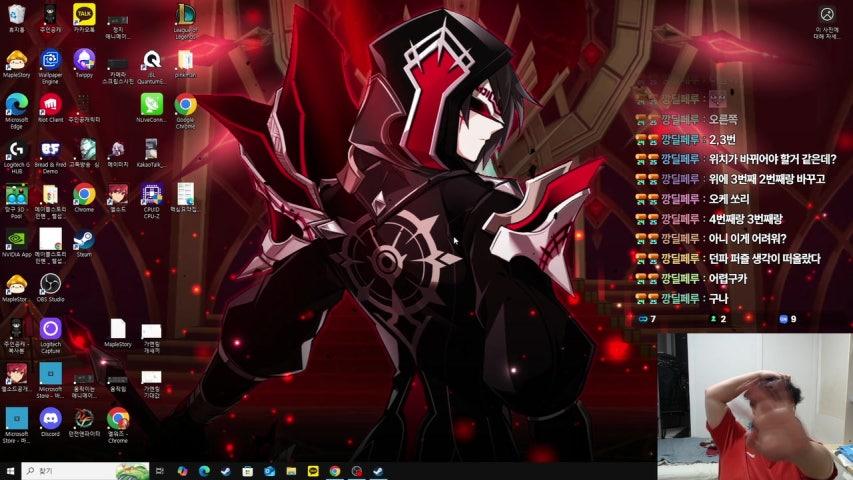Click the blue counter showing 9

click(x=788, y=319)
